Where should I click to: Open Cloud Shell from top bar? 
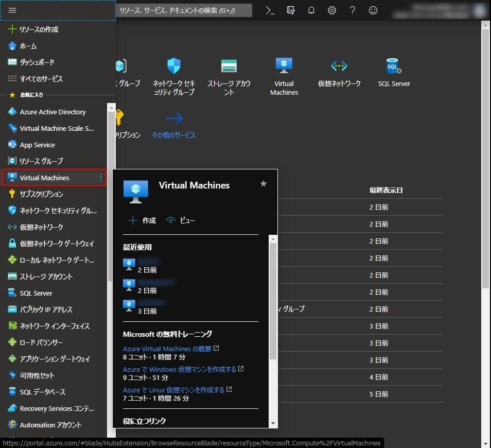[x=270, y=10]
